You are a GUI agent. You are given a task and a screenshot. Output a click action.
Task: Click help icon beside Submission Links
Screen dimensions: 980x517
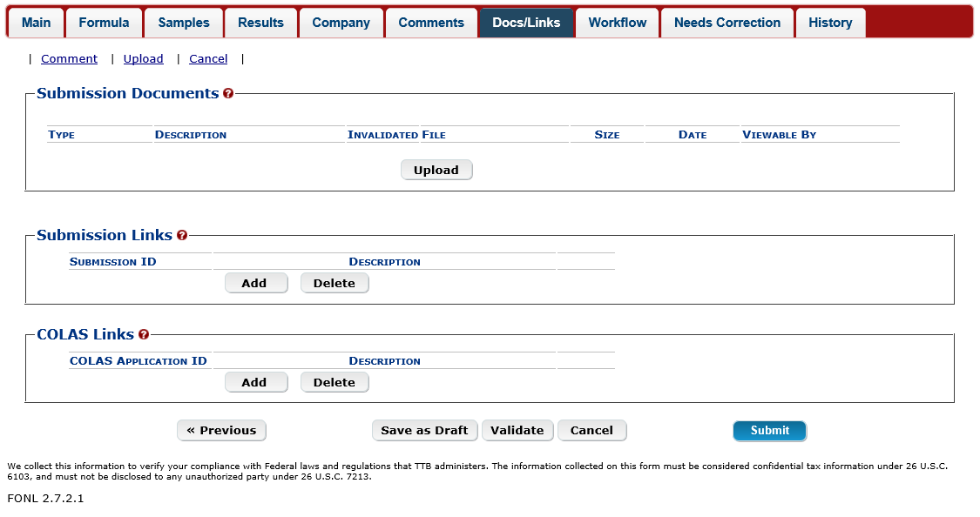(182, 236)
